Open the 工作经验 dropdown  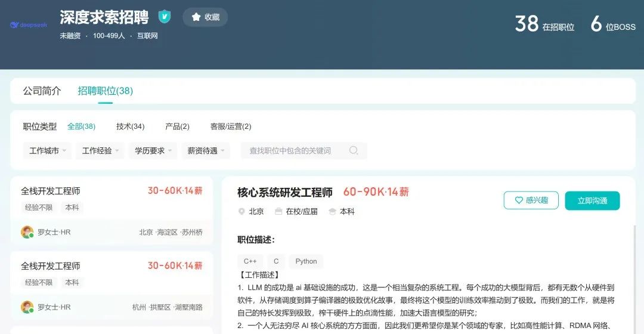coord(100,151)
